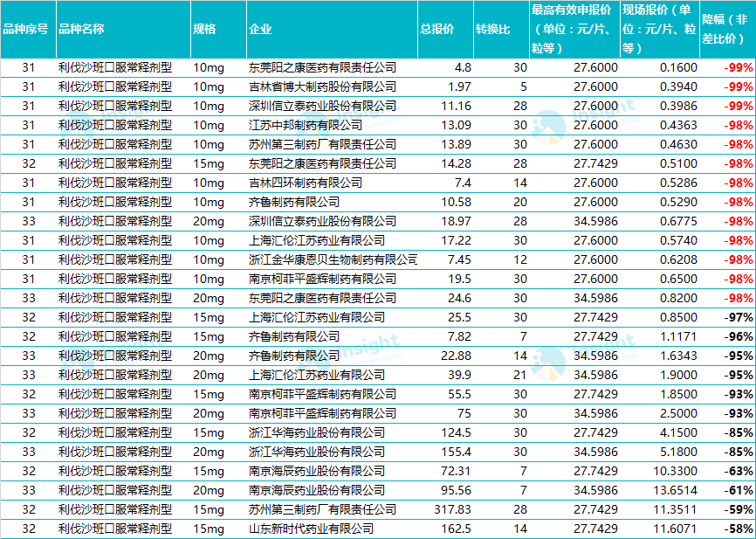This screenshot has width=756, height=539.
Task: Click total price value 124.5
Action: [457, 432]
